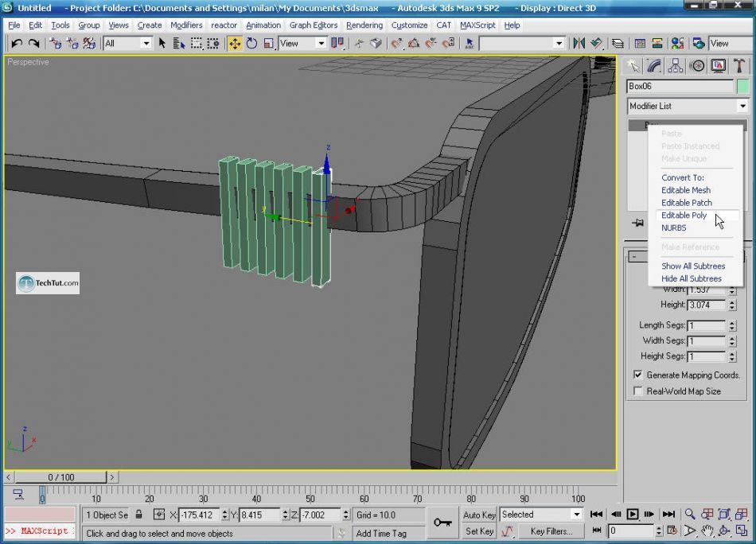Activate the Select and Move tool

[x=235, y=44]
